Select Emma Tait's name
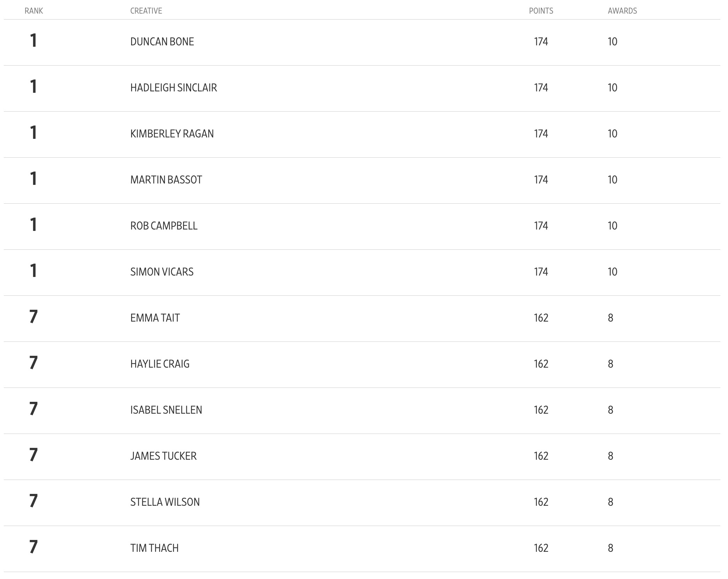The height and width of the screenshot is (579, 728). click(x=155, y=318)
